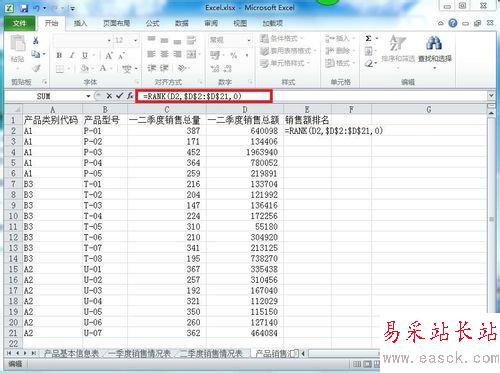Click the AutoSum sigma icon
This screenshot has height=373, width=500.
[x=368, y=39]
